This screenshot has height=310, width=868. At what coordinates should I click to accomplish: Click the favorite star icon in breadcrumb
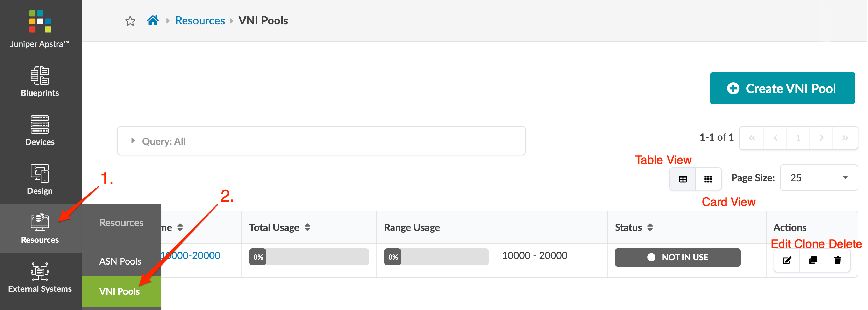pyautogui.click(x=130, y=21)
